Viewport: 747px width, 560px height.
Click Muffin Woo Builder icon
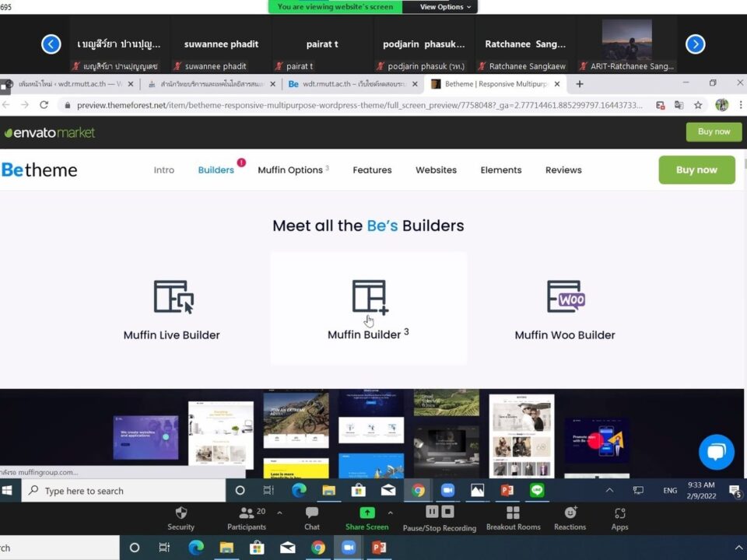pos(566,296)
